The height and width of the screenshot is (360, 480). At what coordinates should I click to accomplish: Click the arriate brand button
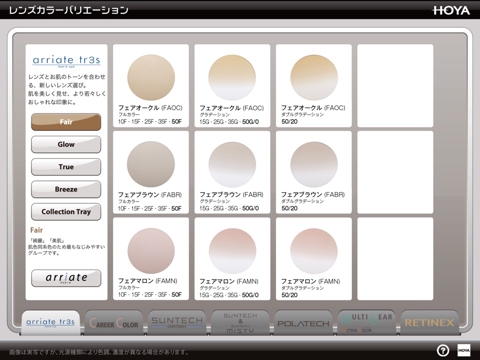(x=66, y=278)
